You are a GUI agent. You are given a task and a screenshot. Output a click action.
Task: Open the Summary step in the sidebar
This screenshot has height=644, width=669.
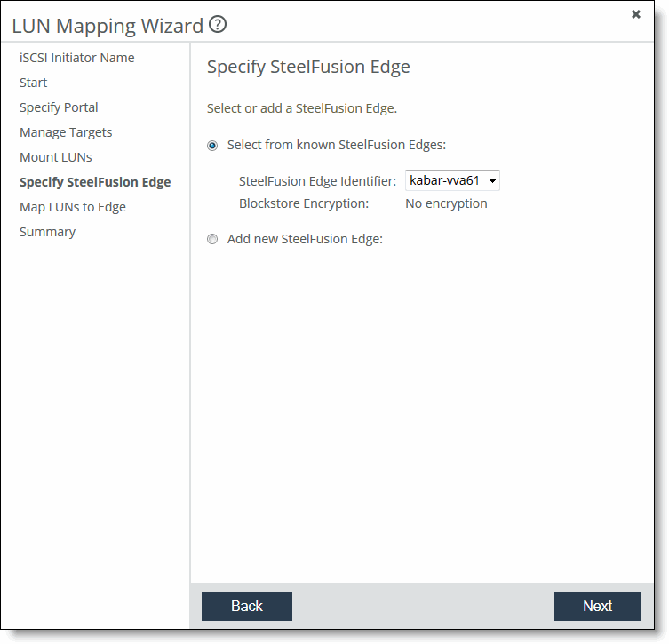[48, 232]
